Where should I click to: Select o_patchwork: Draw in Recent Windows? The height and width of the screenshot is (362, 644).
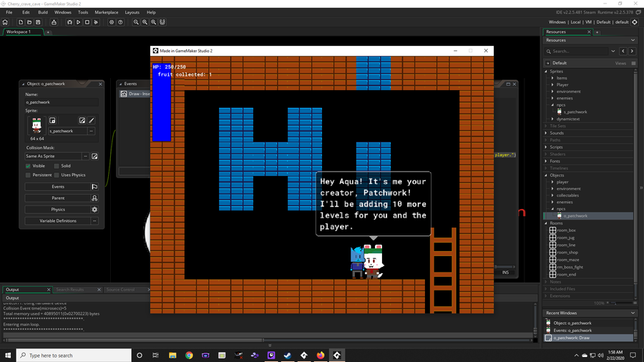(589, 338)
